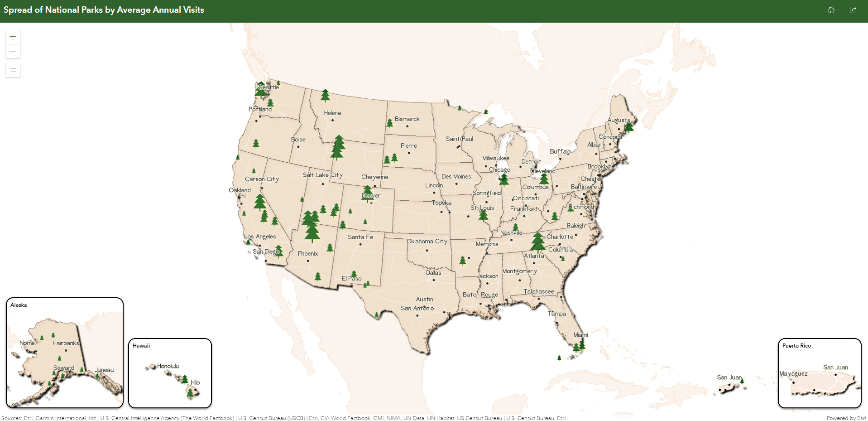Select the park tree icon at Denver
Screen dimensions: 868x421
[x=367, y=193]
